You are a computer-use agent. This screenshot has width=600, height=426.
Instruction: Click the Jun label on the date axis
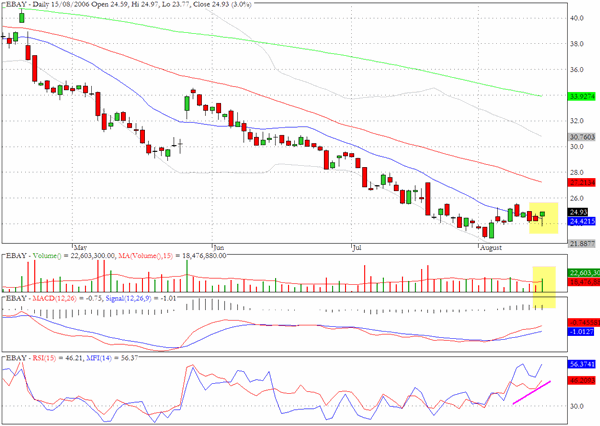(x=218, y=248)
